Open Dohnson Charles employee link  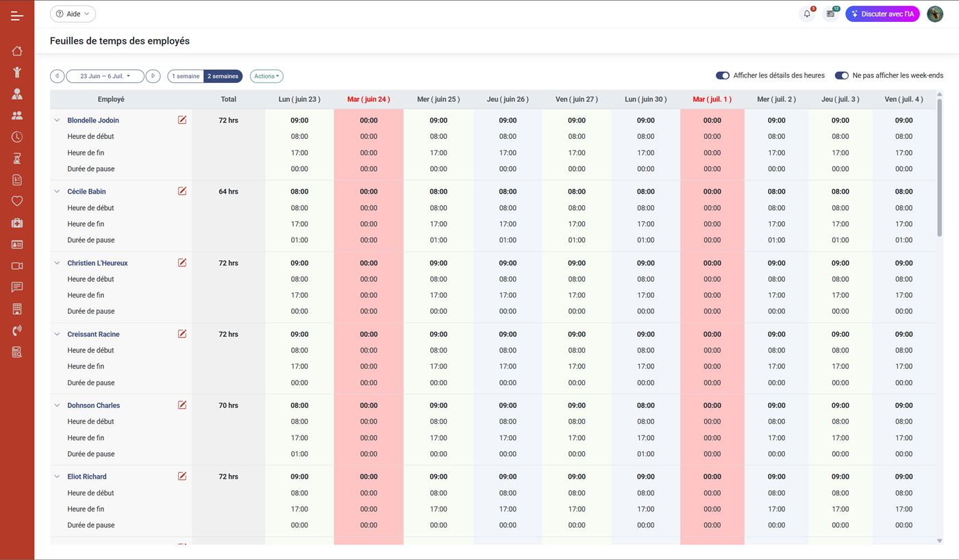(93, 405)
